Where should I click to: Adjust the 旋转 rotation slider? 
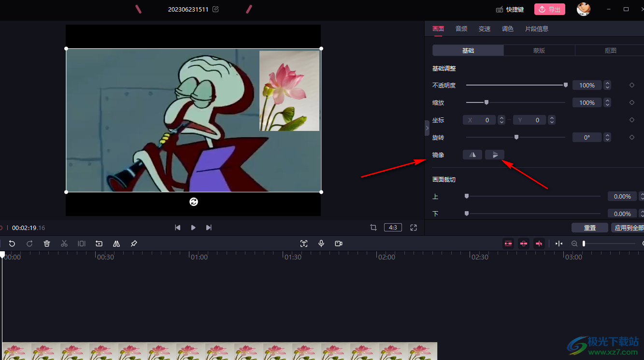(x=515, y=137)
